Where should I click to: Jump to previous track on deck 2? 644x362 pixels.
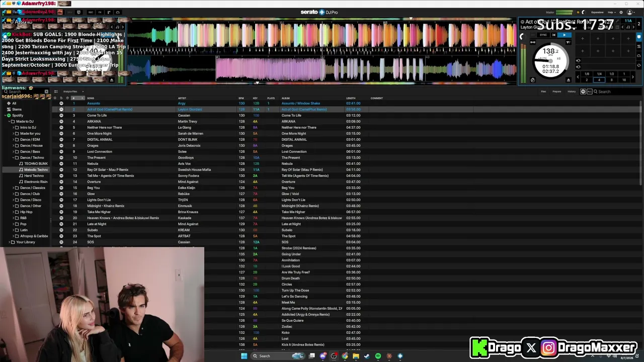[x=553, y=35]
